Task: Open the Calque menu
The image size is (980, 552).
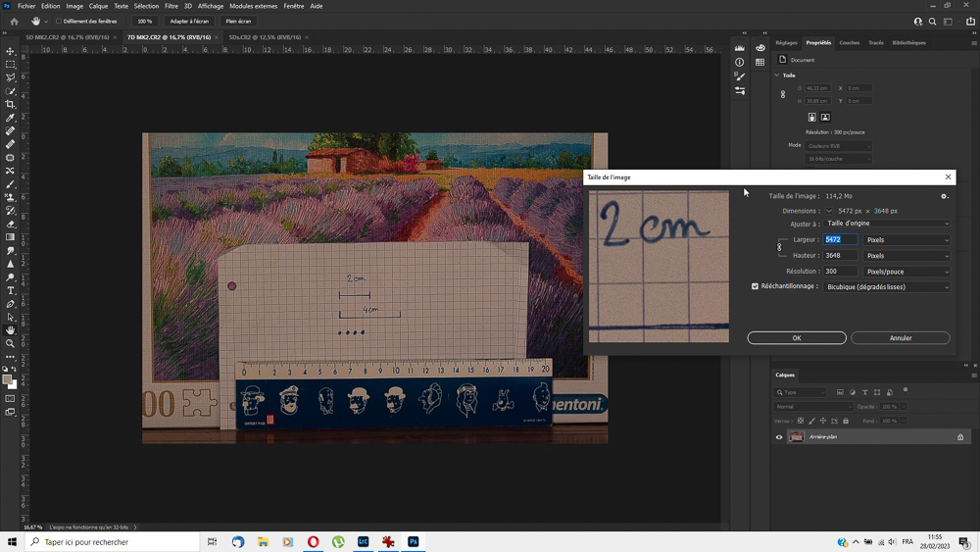Action: pyautogui.click(x=98, y=6)
